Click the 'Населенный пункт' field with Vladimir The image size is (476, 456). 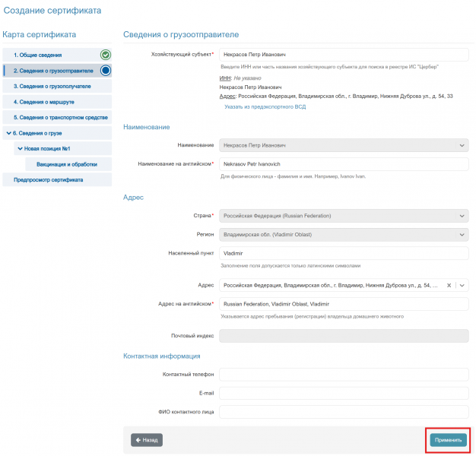[344, 253]
